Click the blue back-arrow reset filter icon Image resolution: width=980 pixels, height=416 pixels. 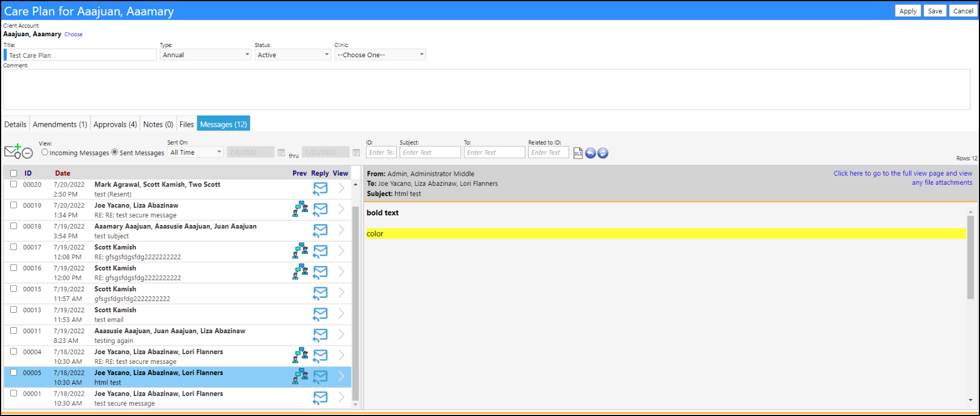coord(591,153)
